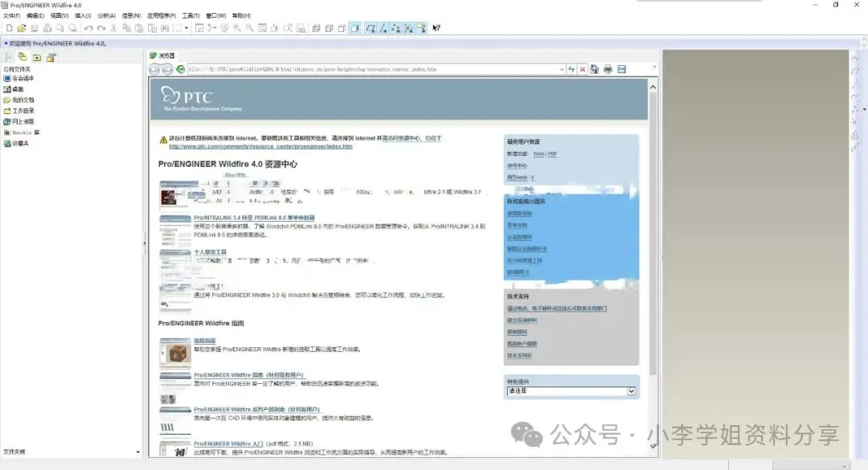The height and width of the screenshot is (470, 868).
Task: Click the Print icon in main toolbar
Action: tap(47, 27)
